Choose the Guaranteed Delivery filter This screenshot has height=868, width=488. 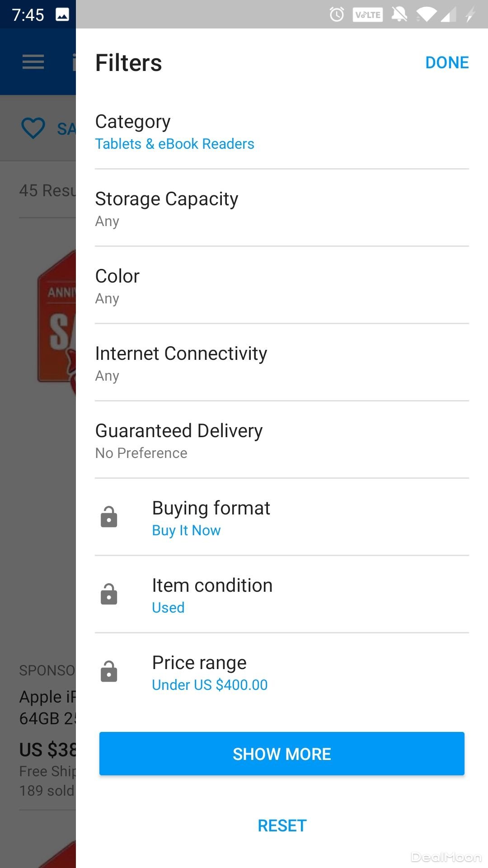click(282, 440)
